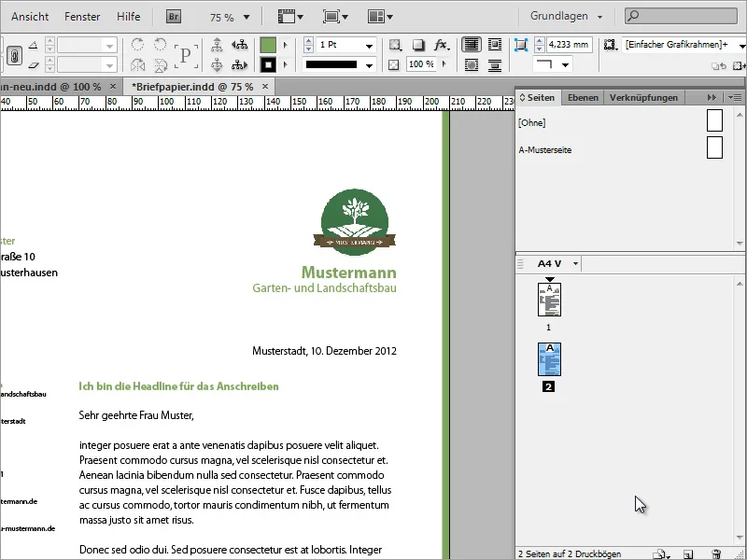Click the black stroke color swatch
The width and height of the screenshot is (747, 560).
coord(268,64)
